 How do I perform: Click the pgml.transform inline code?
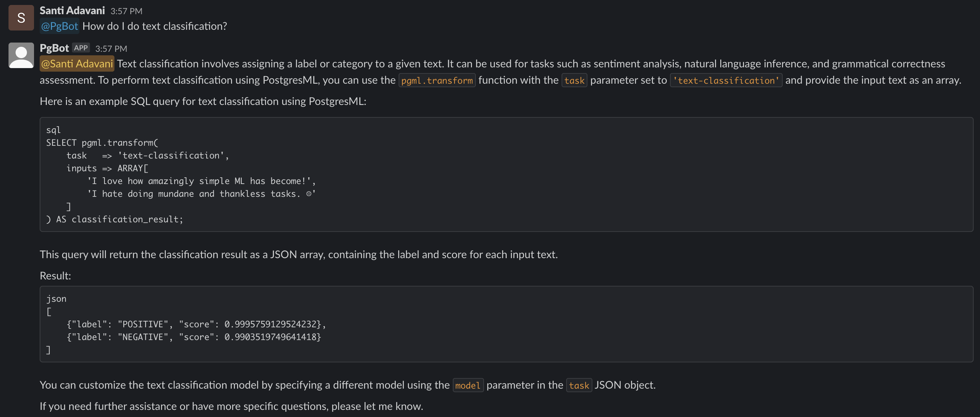click(437, 80)
